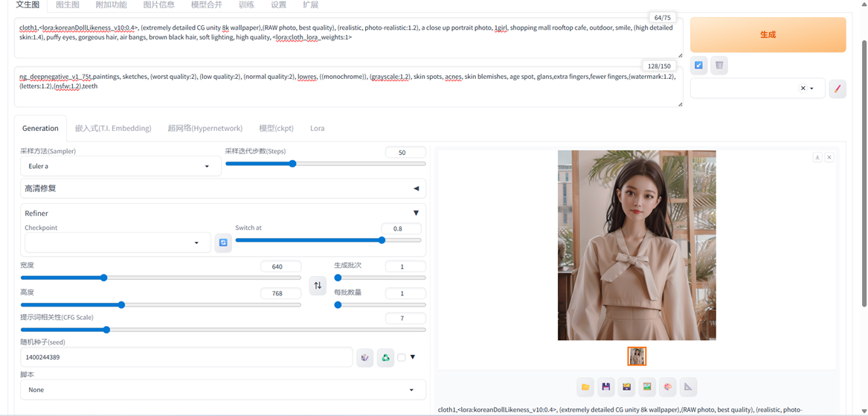Click the 生成批次 value field
Viewport: 868px width, 416px height.
405,266
